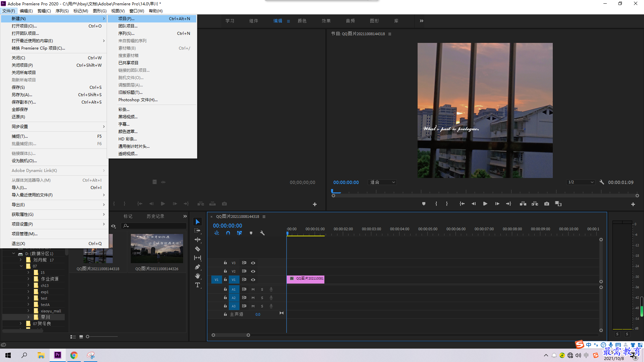
Task: Show more workspaces via double chevron
Action: click(422, 21)
